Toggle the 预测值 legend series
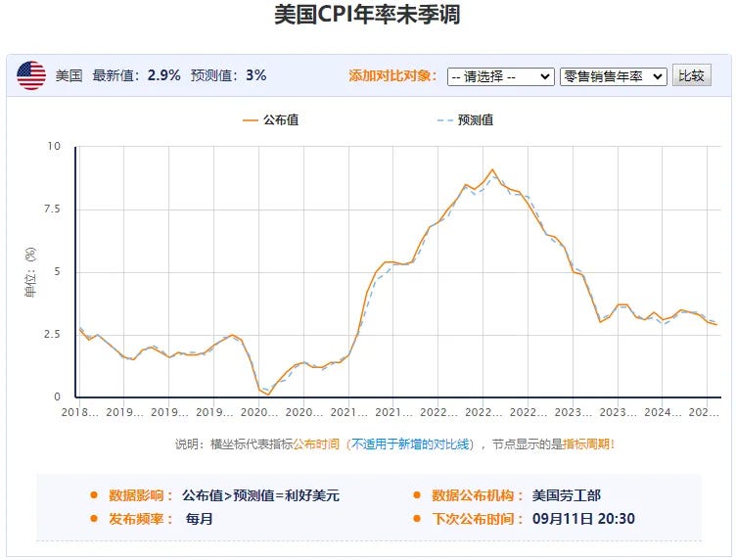 [465, 120]
